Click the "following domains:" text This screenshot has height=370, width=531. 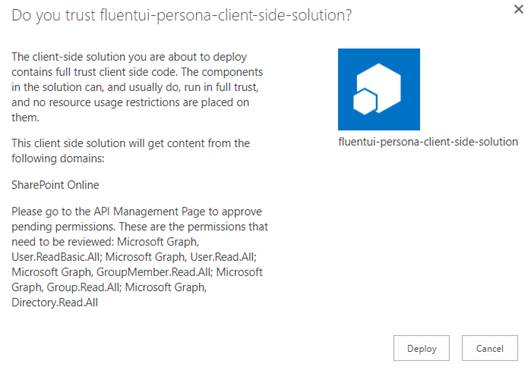[x=58, y=158]
